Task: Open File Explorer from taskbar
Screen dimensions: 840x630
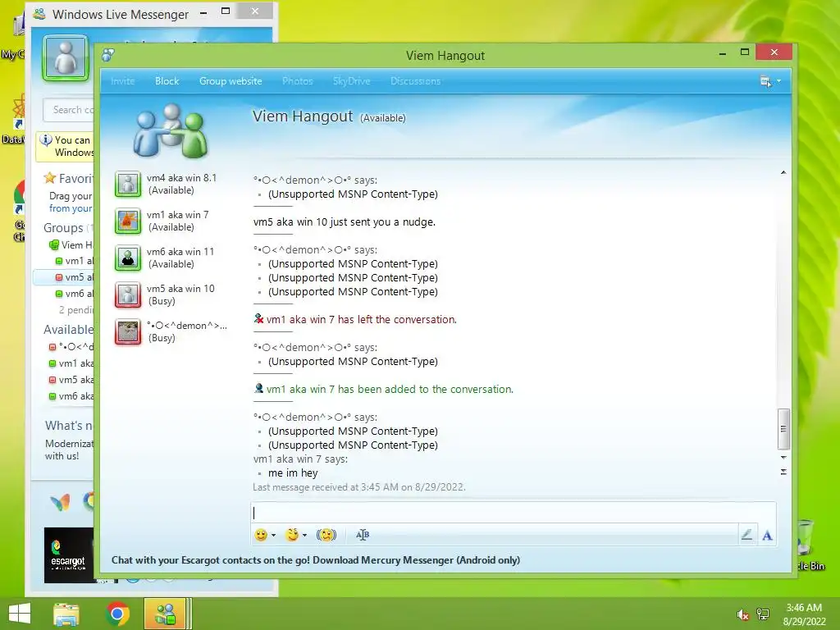Action: point(66,614)
